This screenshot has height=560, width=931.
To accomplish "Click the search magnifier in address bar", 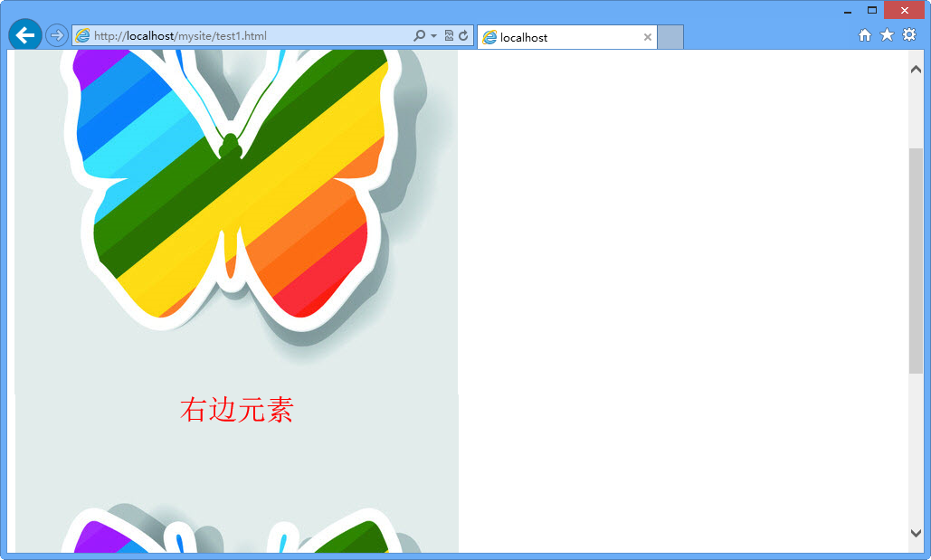I will pos(419,36).
